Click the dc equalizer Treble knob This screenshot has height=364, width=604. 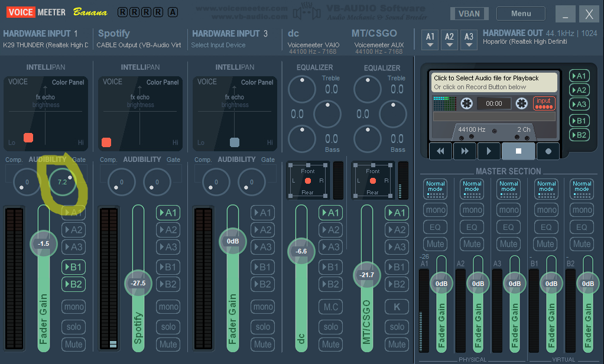[302, 89]
